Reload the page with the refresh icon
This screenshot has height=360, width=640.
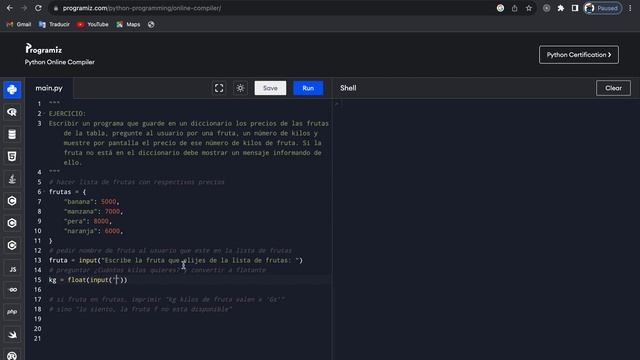click(x=38, y=8)
